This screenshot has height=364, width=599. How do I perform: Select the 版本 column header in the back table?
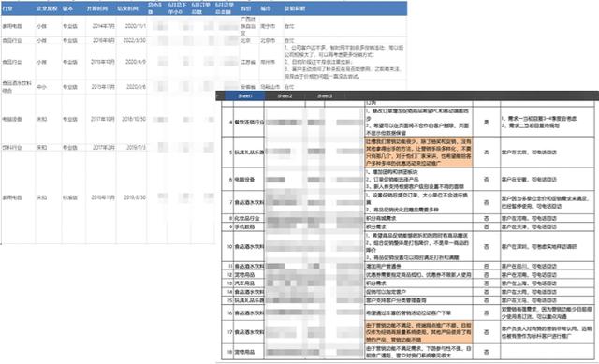point(67,8)
